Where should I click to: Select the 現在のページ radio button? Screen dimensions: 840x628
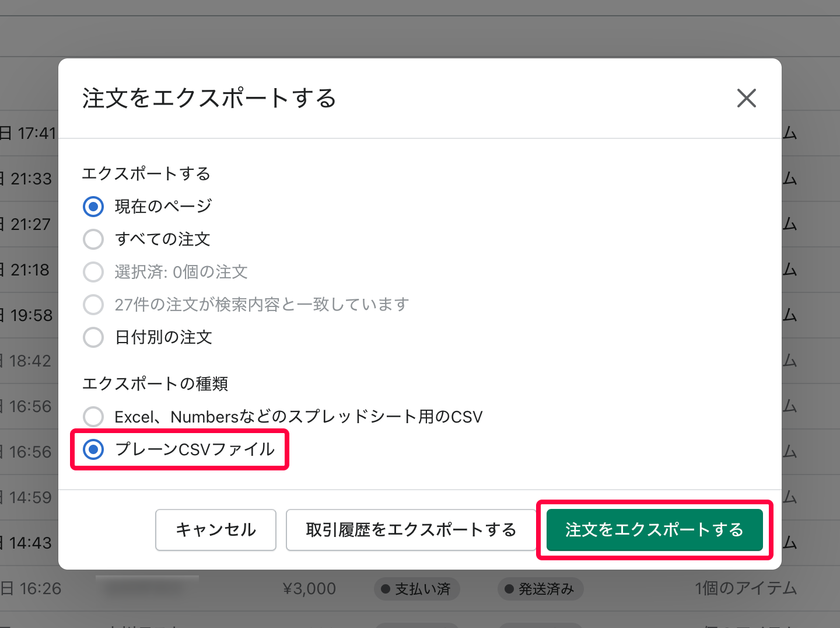coord(93,207)
